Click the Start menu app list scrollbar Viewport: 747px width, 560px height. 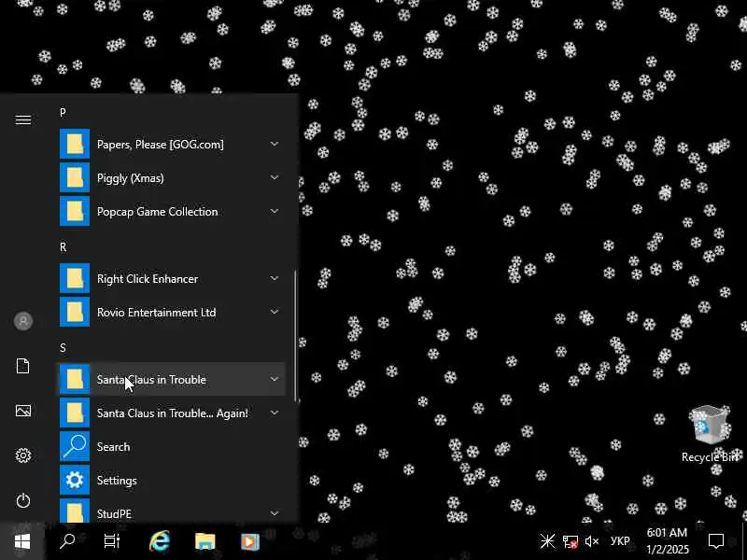point(295,336)
